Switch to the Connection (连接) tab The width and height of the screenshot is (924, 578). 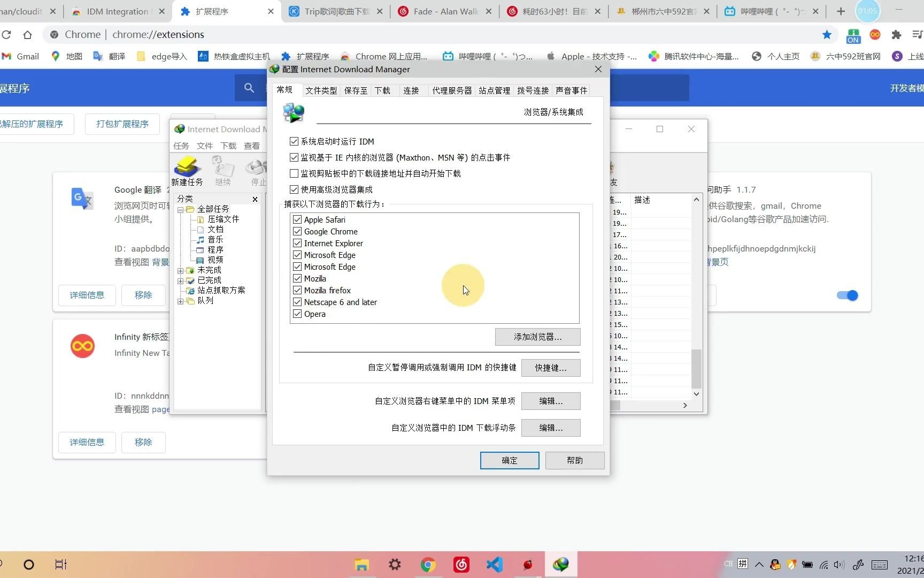coord(411,90)
